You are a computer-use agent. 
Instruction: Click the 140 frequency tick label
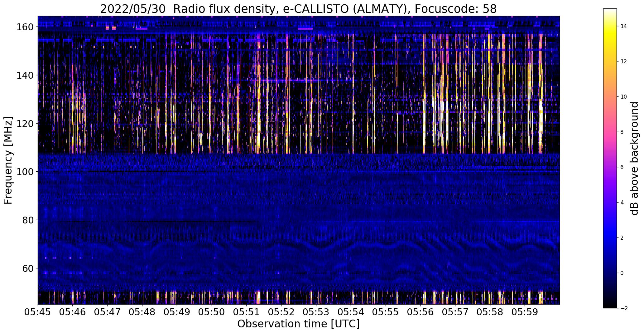25,75
